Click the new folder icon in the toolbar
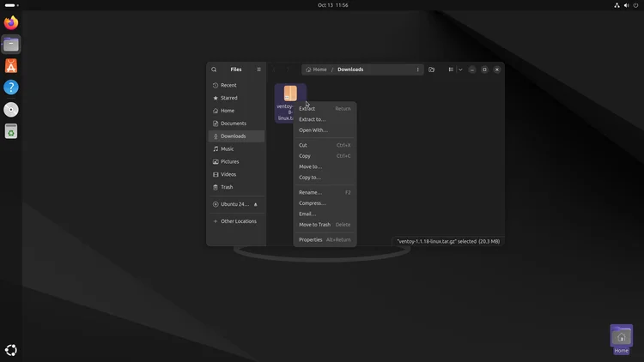644x362 pixels. point(431,69)
